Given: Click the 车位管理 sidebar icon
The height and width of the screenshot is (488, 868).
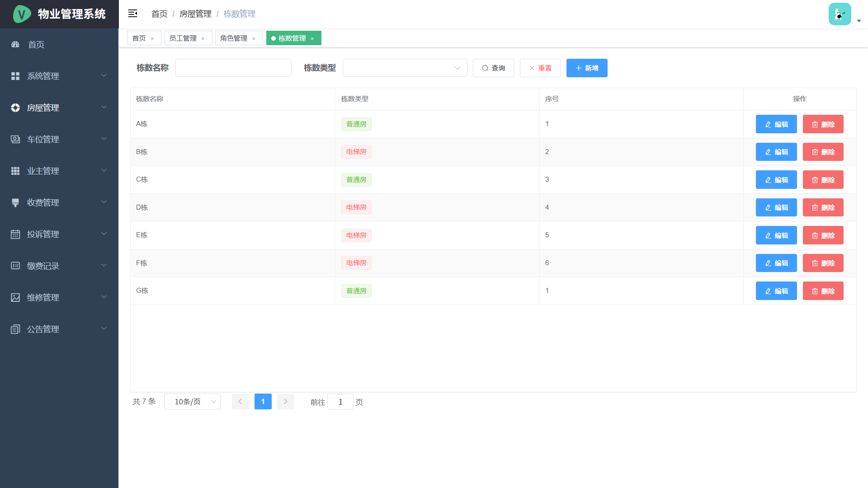Looking at the screenshot, I should tap(15, 139).
